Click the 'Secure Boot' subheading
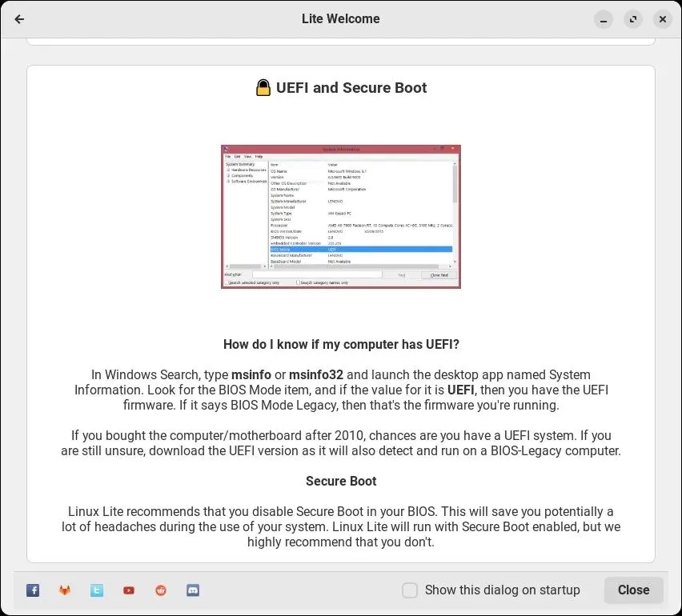Viewport: 682px width, 616px height. coord(341,481)
